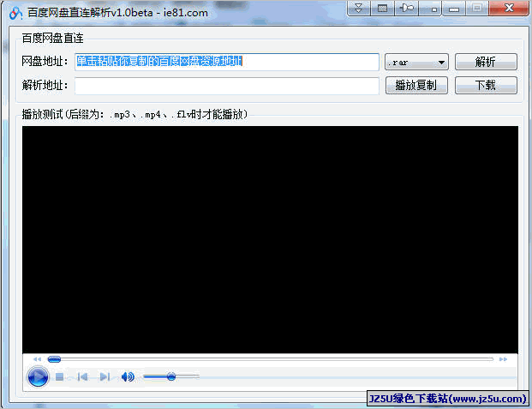Screen dimensions: 532x409
Task: Start playback with the round Play button
Action: coord(38,376)
